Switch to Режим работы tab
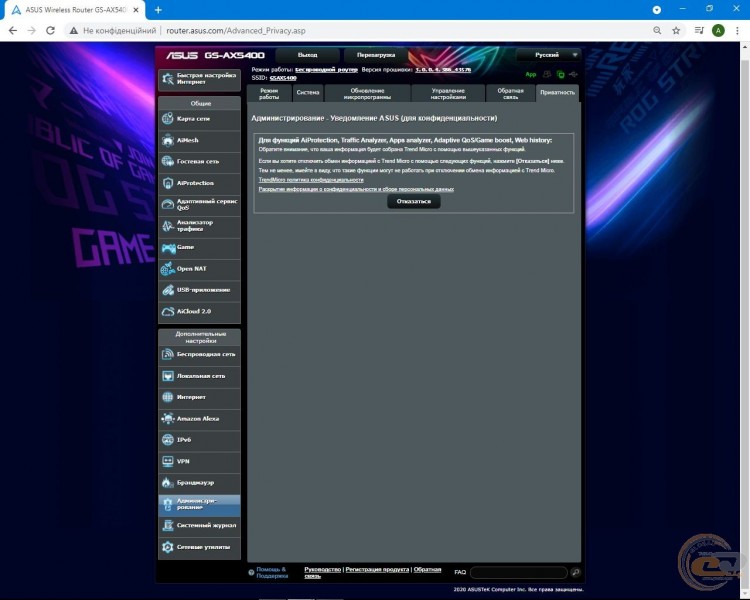The height and width of the screenshot is (600, 750). [269, 93]
